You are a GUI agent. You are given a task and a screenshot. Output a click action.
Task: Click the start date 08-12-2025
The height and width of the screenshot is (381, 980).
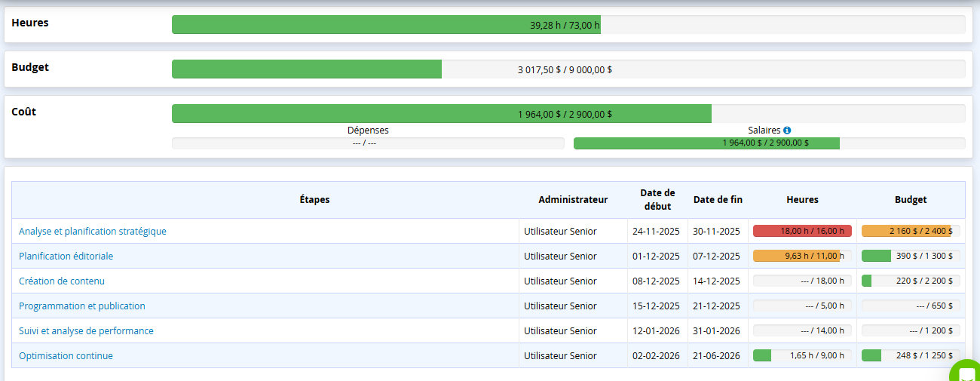(656, 281)
